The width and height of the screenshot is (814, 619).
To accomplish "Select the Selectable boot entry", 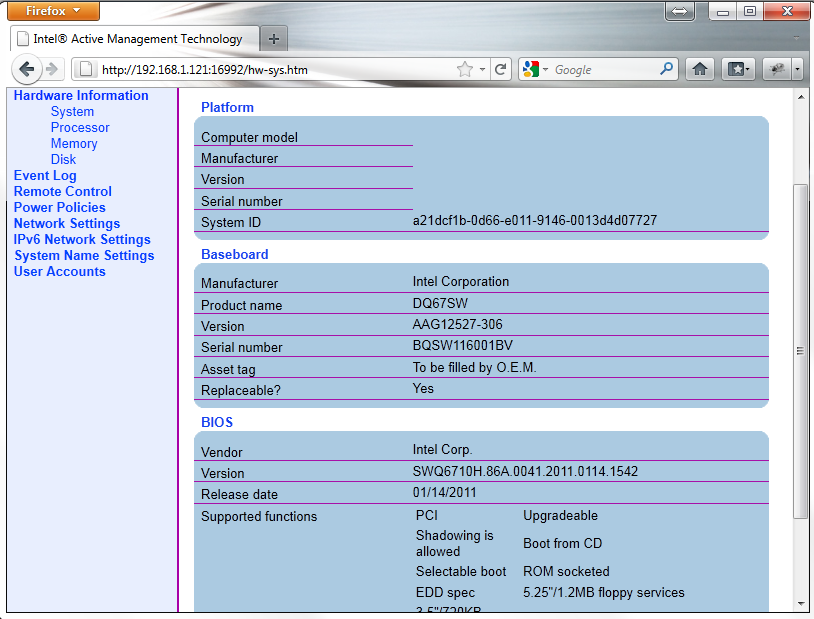I will coord(461,572).
